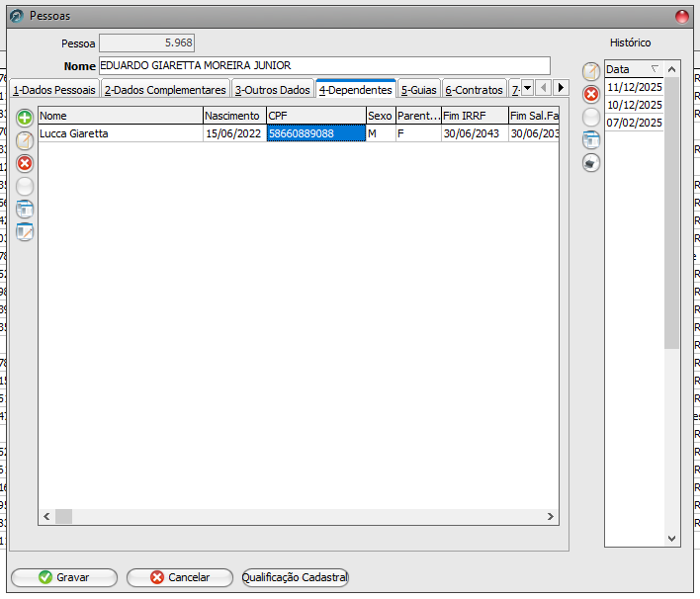
Task: Select the 6-Contratos tab
Action: [474, 90]
